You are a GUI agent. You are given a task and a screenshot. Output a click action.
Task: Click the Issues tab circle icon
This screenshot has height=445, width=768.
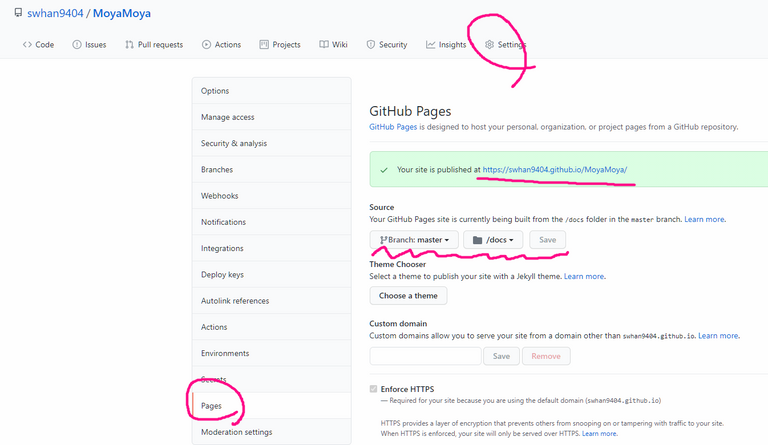click(x=77, y=45)
